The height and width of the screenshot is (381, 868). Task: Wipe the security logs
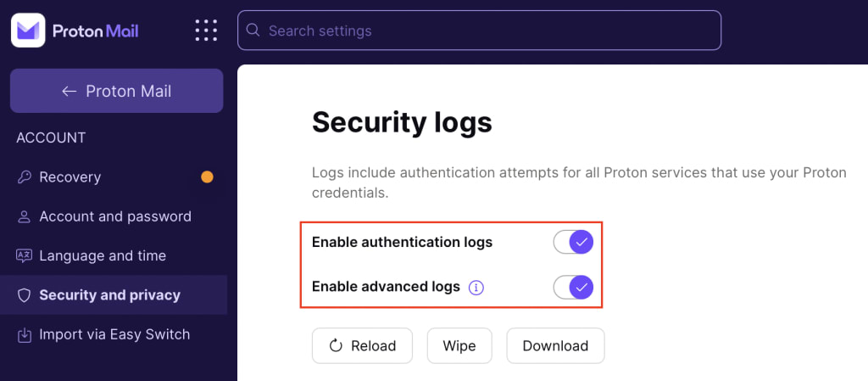tap(459, 346)
